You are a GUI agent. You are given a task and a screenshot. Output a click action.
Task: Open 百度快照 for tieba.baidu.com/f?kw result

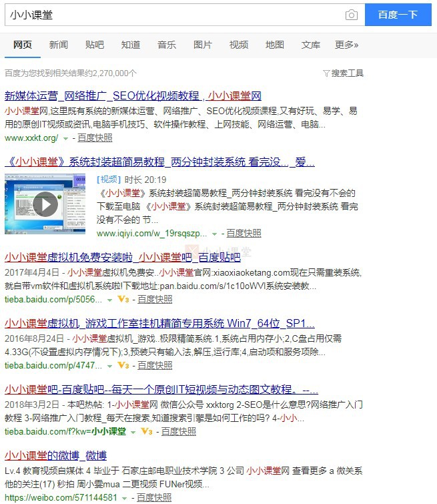point(178,432)
